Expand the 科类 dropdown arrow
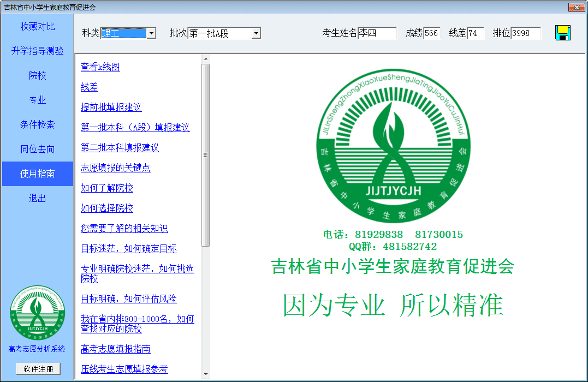This screenshot has height=382, width=588. pyautogui.click(x=152, y=33)
